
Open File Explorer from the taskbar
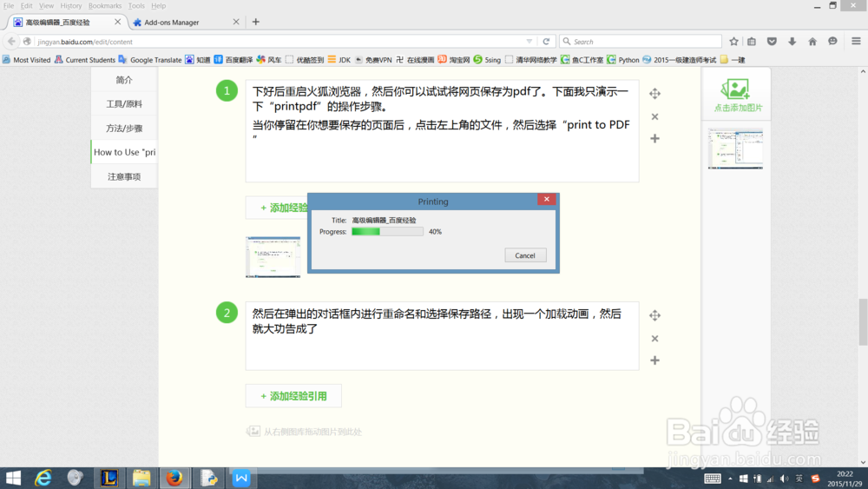point(141,478)
